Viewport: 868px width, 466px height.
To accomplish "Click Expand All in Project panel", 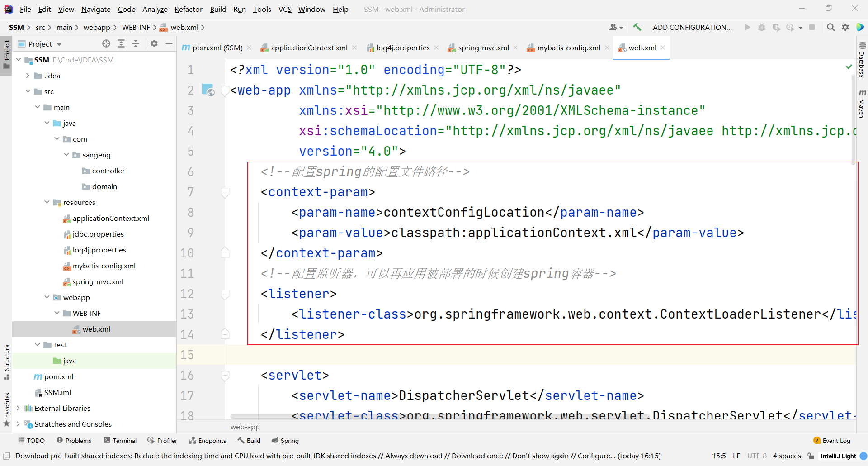I will pyautogui.click(x=121, y=43).
